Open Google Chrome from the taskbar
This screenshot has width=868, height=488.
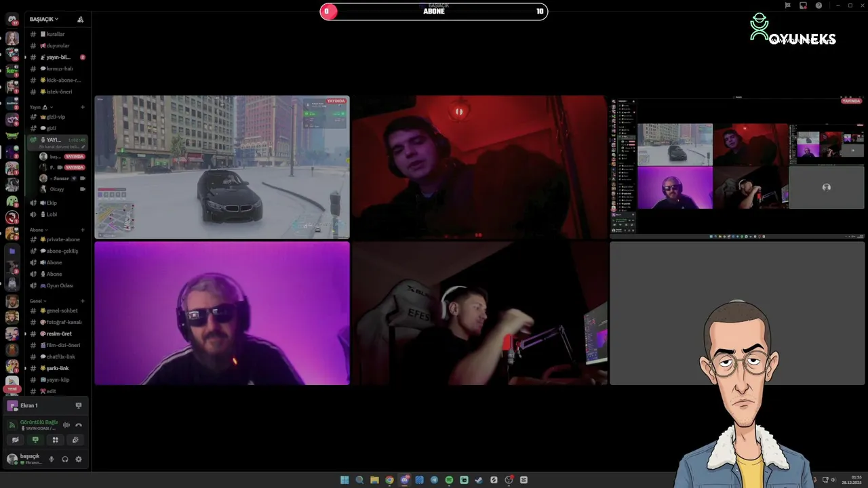point(389,480)
